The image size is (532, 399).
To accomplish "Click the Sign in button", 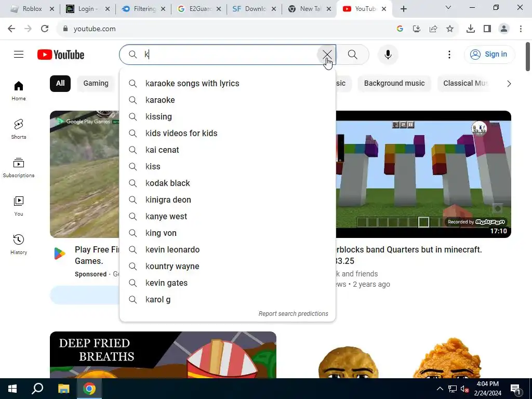I will click(489, 54).
